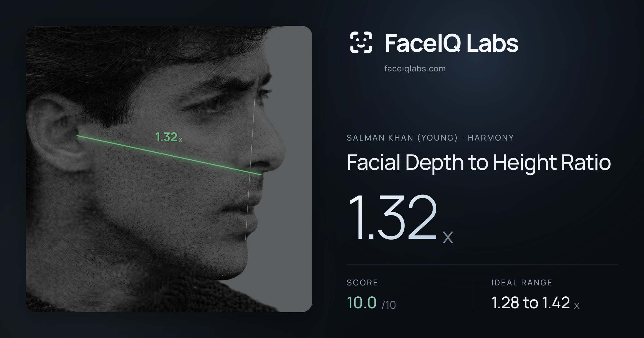644x338 pixels.
Task: Click the profile photo thumbnail
Action: click(x=169, y=169)
